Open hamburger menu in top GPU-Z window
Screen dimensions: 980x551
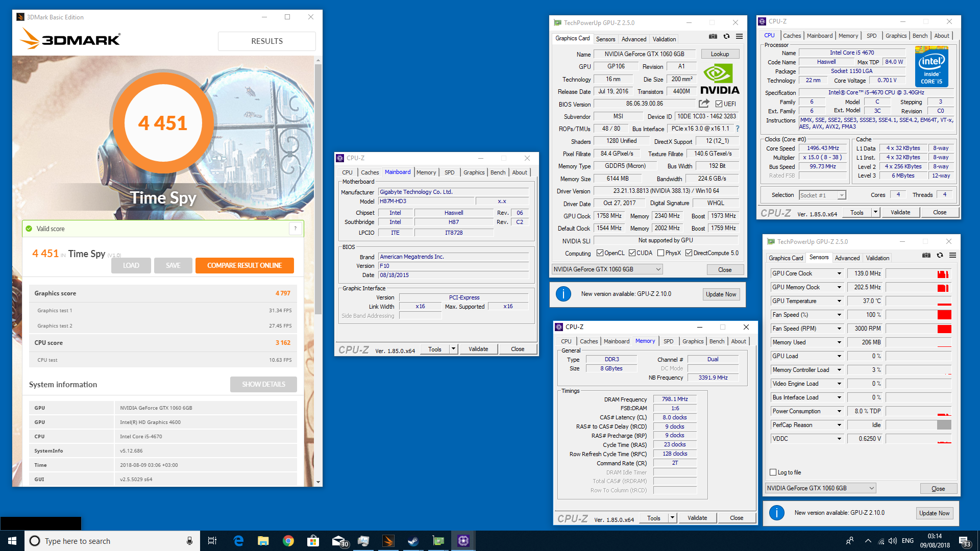point(739,36)
